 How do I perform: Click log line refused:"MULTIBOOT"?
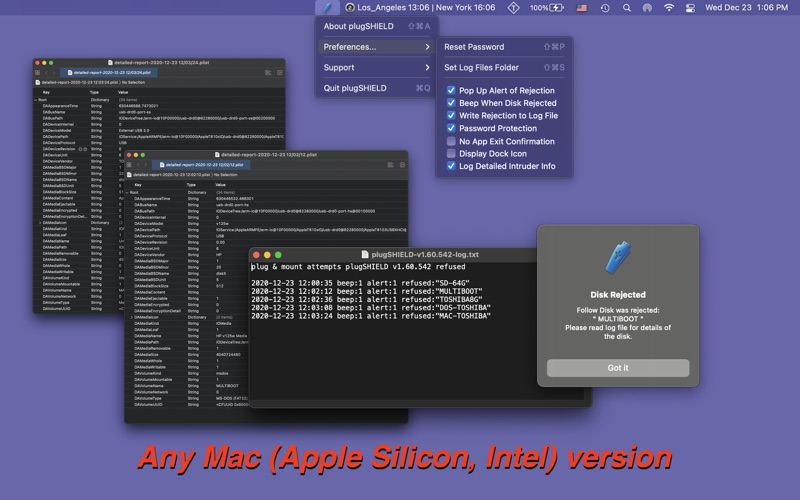coord(366,291)
